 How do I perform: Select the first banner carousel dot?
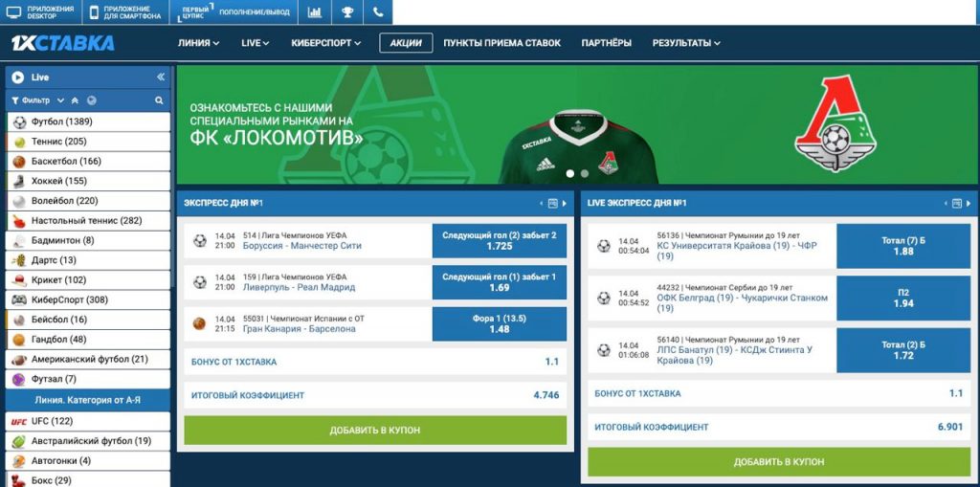(x=570, y=174)
